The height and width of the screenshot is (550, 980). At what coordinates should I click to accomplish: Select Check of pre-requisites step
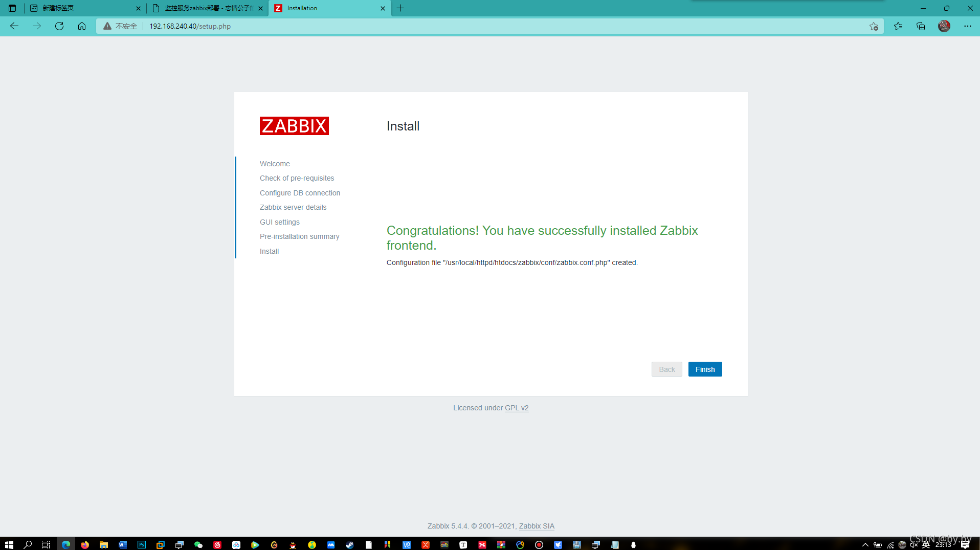(297, 178)
